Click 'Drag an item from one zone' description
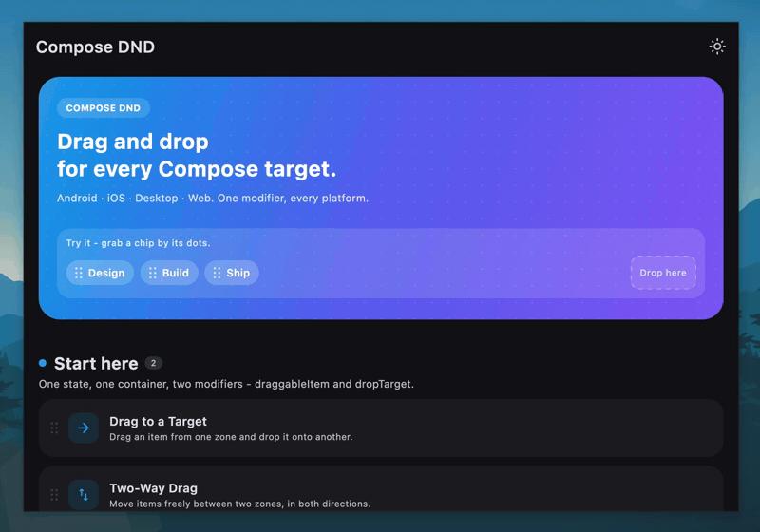 [x=231, y=437]
